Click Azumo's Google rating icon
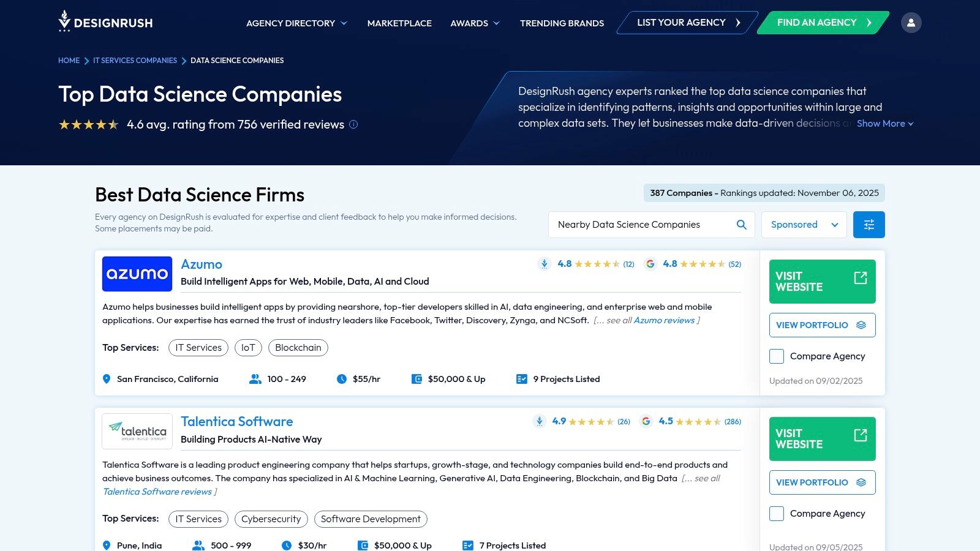This screenshot has height=551, width=980. point(650,264)
